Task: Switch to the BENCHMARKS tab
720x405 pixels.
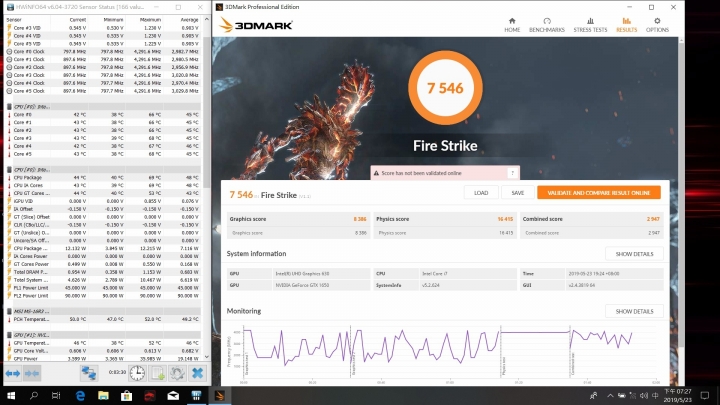Action: [546, 25]
